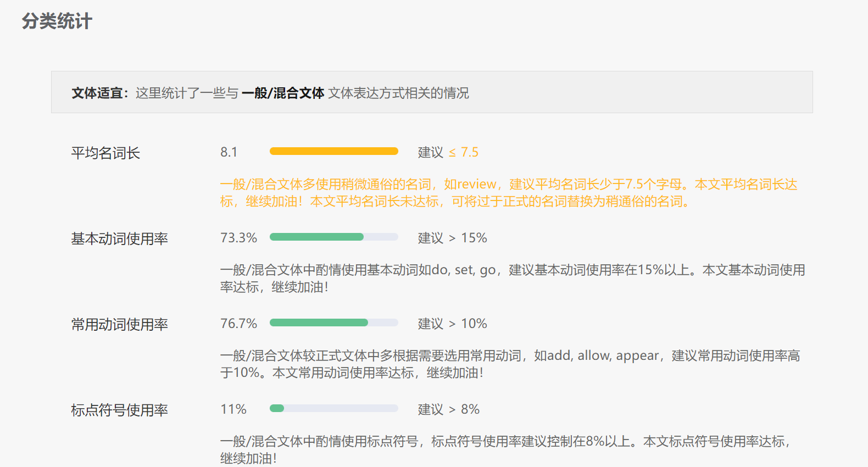Screen dimensions: 868x467
Task: Click the 建议 > 10% recommendation
Action: (452, 324)
